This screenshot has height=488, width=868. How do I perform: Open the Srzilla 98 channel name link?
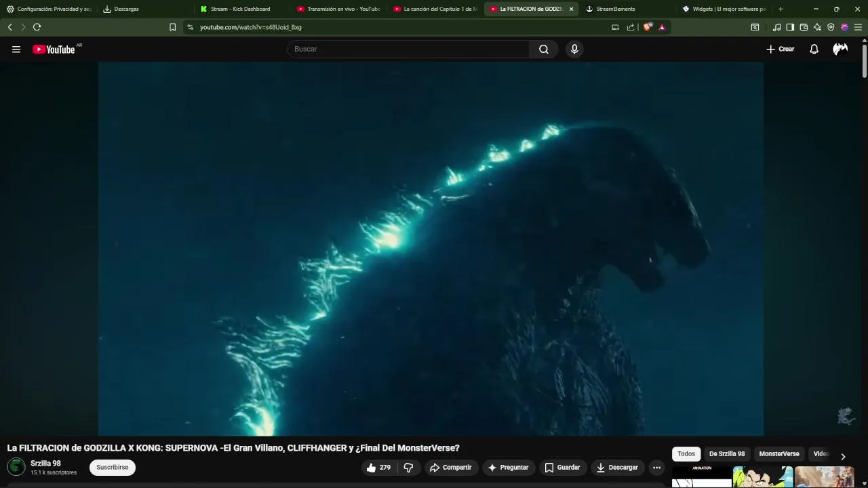[x=45, y=464]
